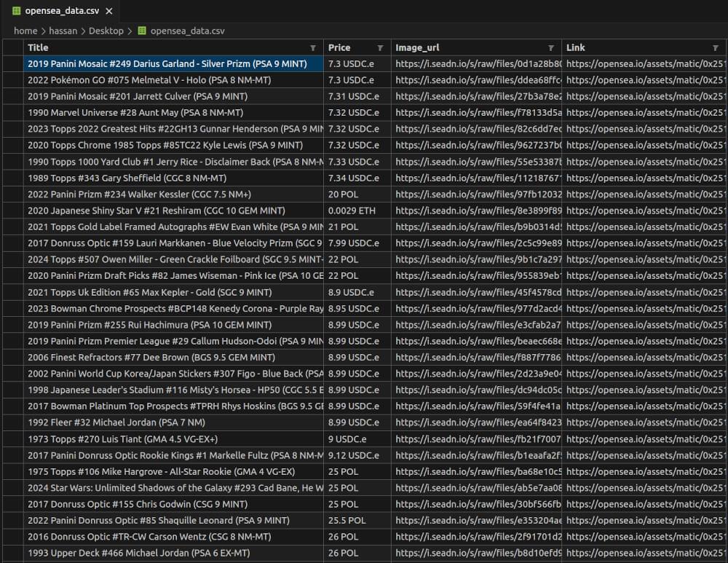The width and height of the screenshot is (728, 563).
Task: Open the Link column filter funnel
Action: point(714,47)
